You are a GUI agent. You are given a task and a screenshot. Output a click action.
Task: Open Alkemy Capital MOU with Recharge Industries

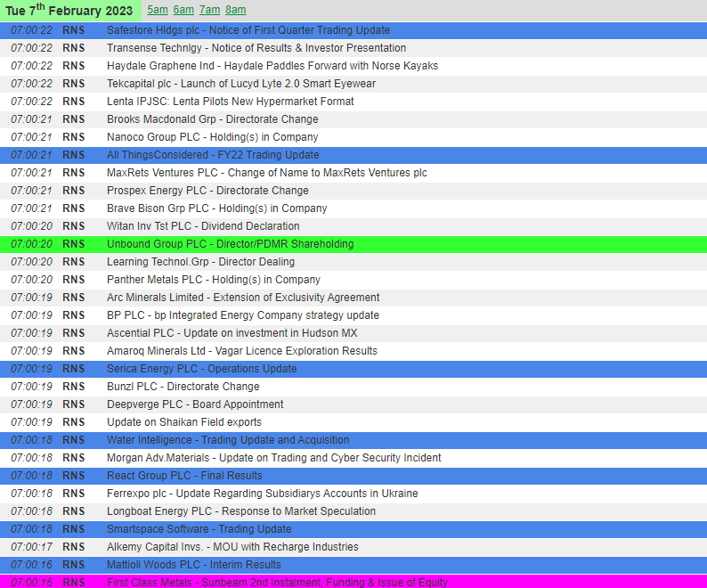tap(232, 547)
